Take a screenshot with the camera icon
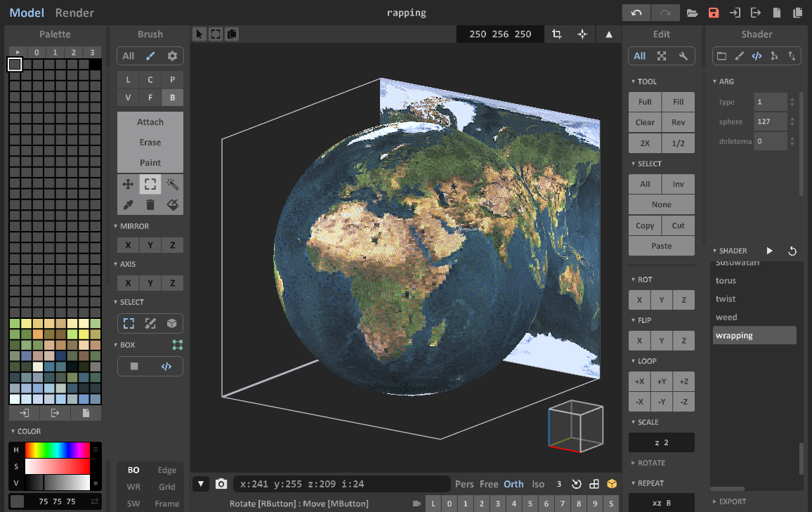The width and height of the screenshot is (812, 512). tap(221, 484)
